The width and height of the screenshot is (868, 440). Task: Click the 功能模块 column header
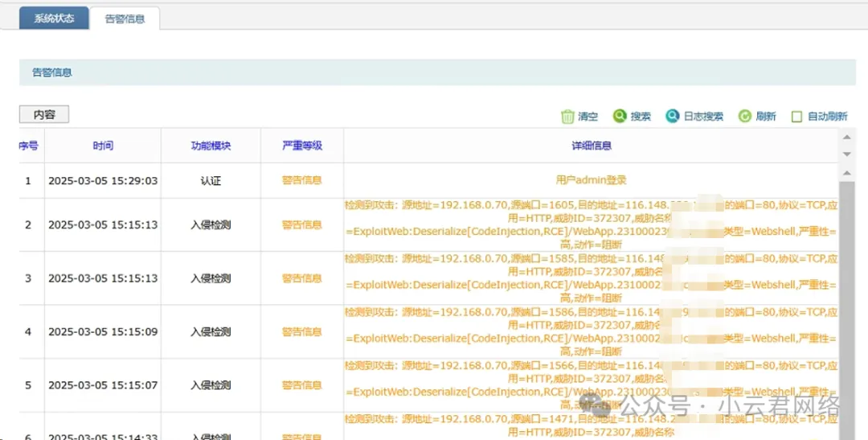[x=211, y=146]
